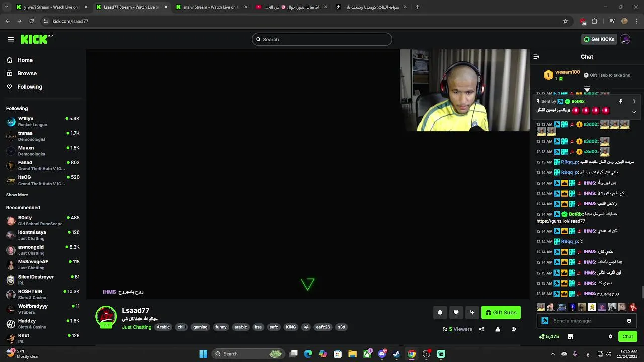Click the Kick logo
Viewport: 644px width, 362px height.
click(x=37, y=39)
